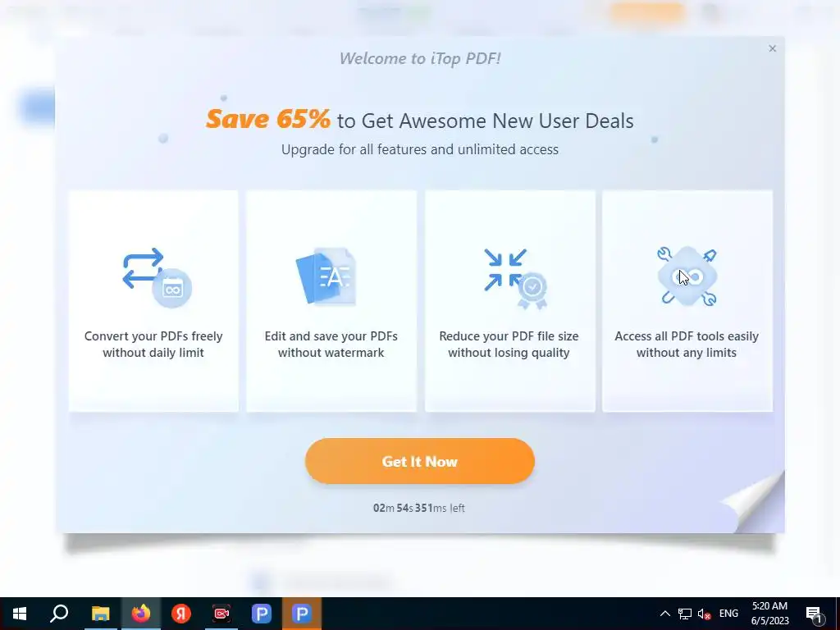840x630 pixels.
Task: Click the PDF tools infinity icon
Action: coord(687,276)
